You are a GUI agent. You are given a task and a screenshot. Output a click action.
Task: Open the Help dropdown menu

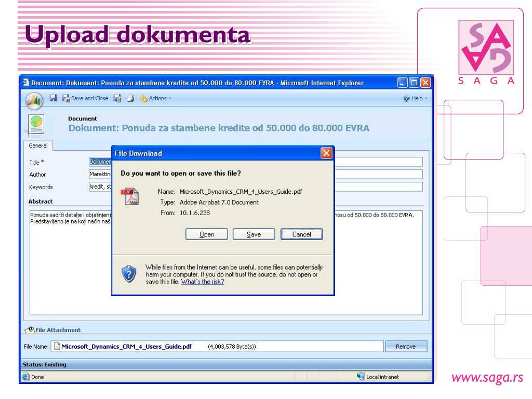(x=415, y=98)
